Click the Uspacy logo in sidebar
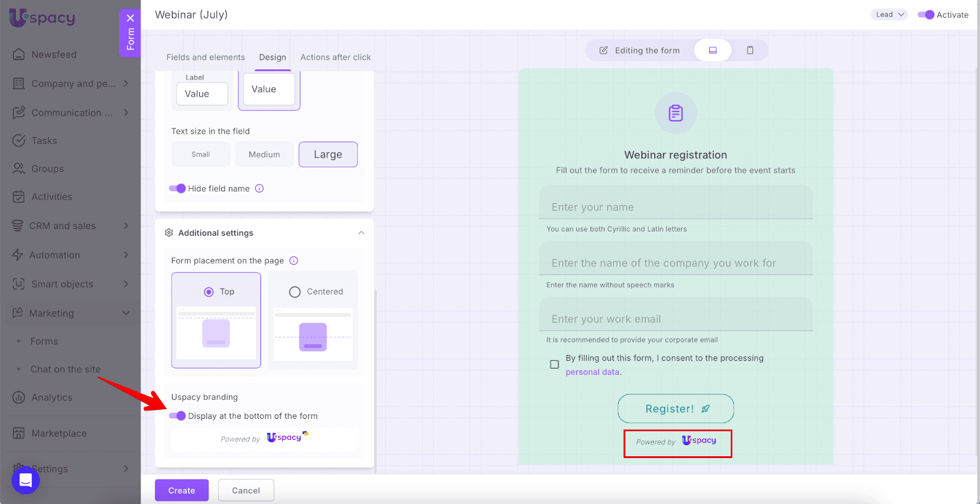Screen dimensions: 980x504 (42, 18)
